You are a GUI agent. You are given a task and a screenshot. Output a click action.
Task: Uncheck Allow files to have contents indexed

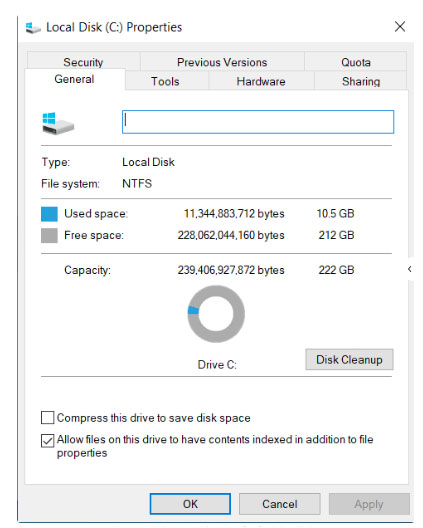coord(47,441)
